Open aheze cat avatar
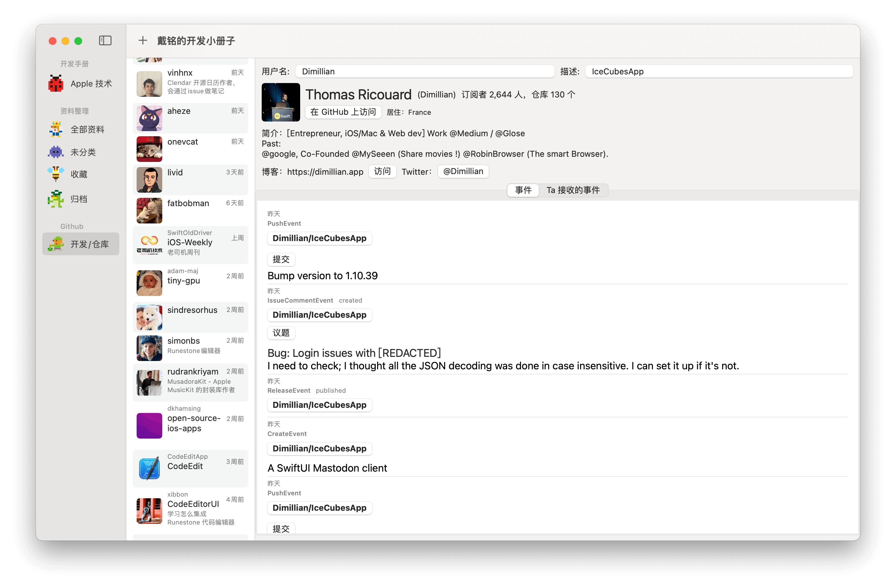 click(x=149, y=118)
